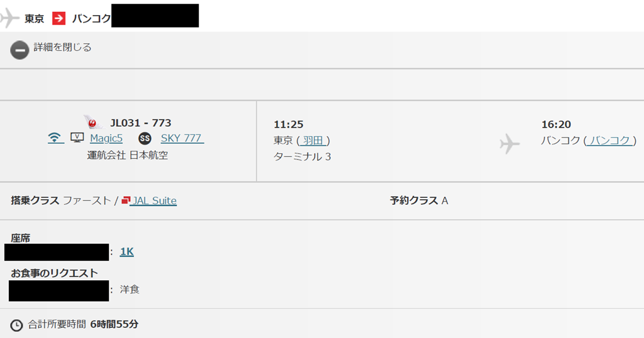Open the バンコク arrival airport link
This screenshot has width=644, height=338.
[609, 140]
